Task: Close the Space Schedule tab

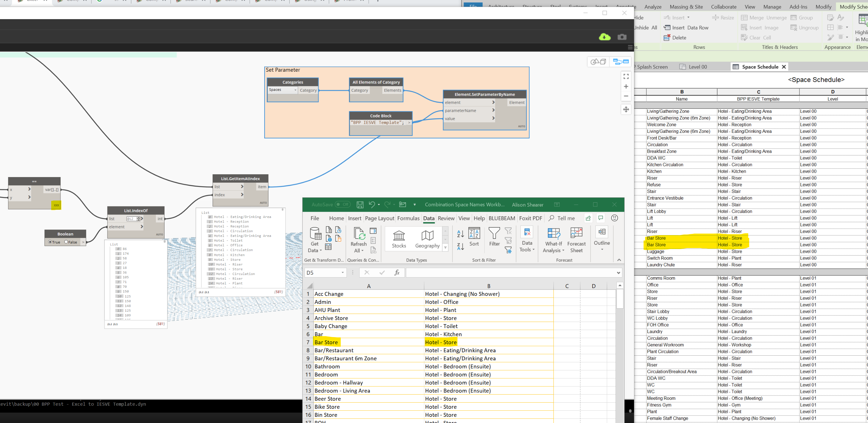Action: (x=784, y=67)
